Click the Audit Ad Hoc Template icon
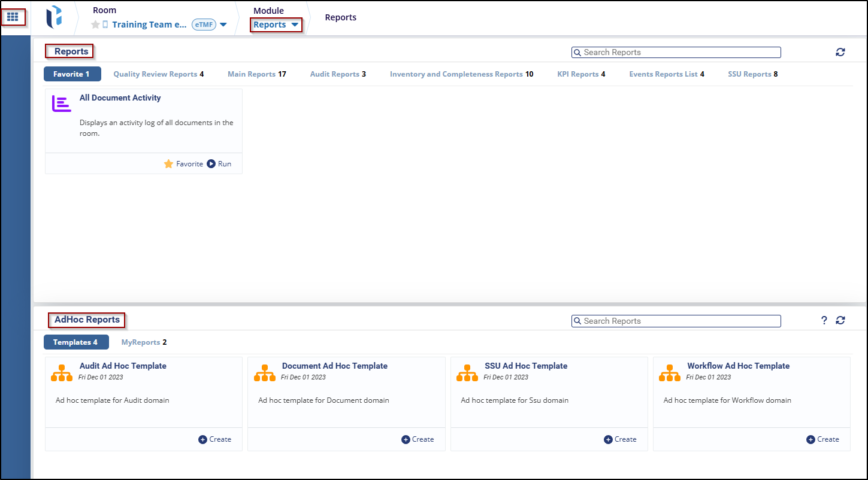 tap(62, 372)
